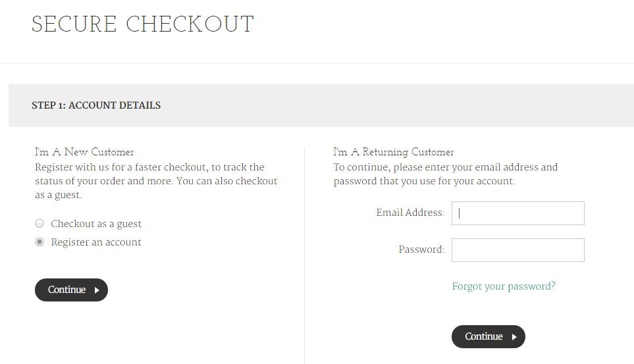The image size is (634, 364).
Task: Select the Checkout as a guest radio button
Action: click(40, 224)
